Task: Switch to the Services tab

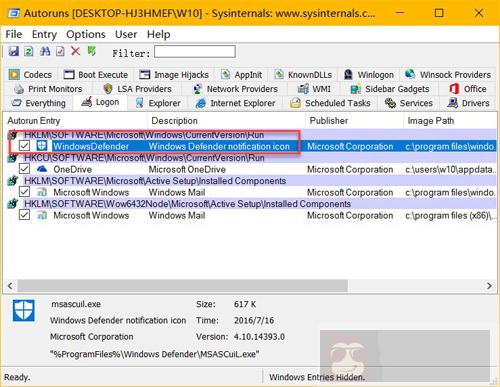Action: coord(409,103)
